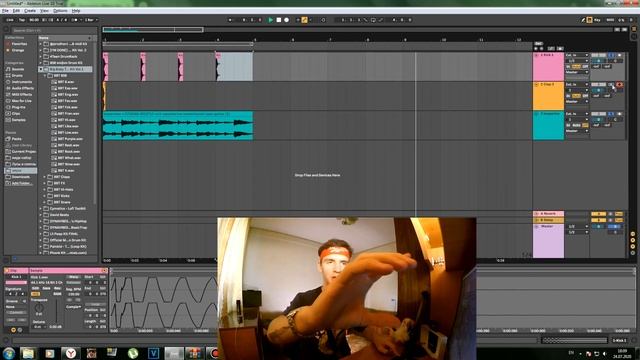Select Max for Live category icon
The height and width of the screenshot is (360, 640).
click(x=8, y=101)
